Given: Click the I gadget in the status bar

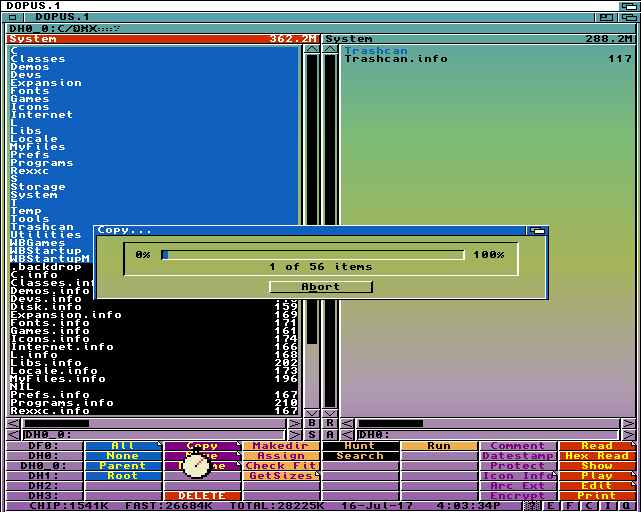Looking at the screenshot, I should [608, 506].
